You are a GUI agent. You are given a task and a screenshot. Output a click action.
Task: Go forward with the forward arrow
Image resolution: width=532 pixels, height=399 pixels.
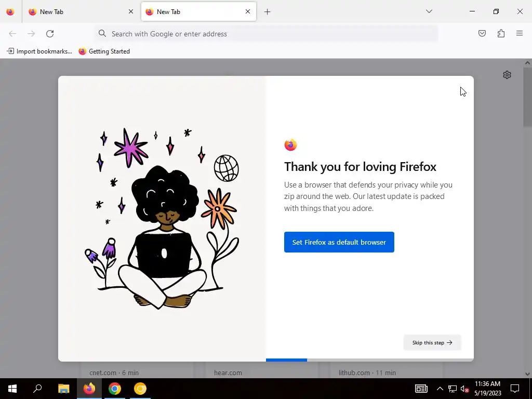tap(31, 34)
